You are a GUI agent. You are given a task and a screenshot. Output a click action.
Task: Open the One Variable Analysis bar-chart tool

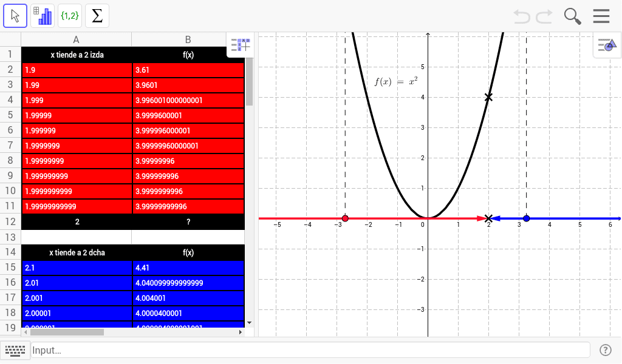coord(43,16)
